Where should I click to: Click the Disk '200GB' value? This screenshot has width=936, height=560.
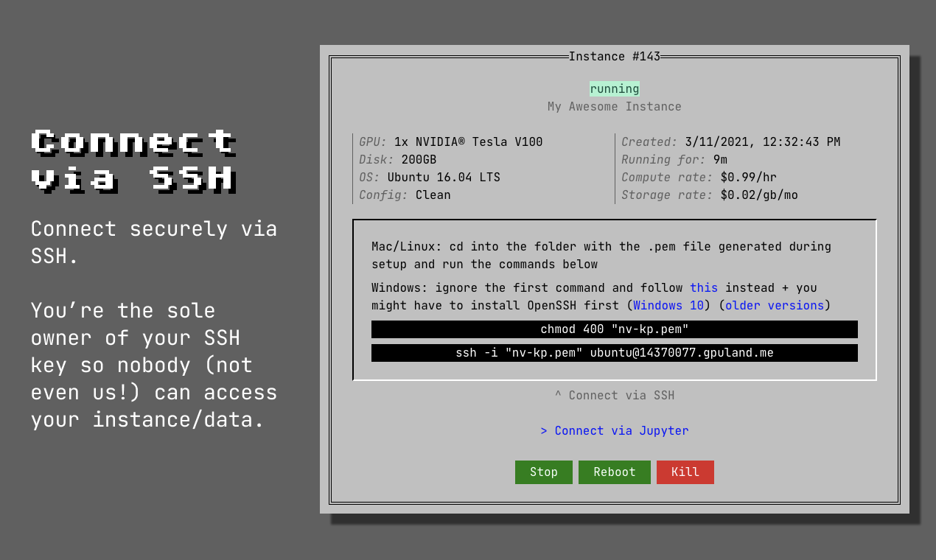tap(419, 159)
